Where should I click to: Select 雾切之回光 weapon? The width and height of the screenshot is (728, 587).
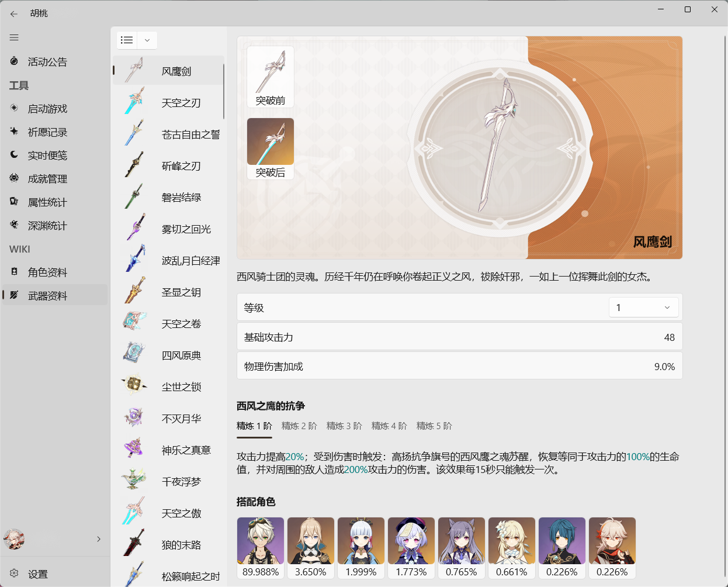168,229
